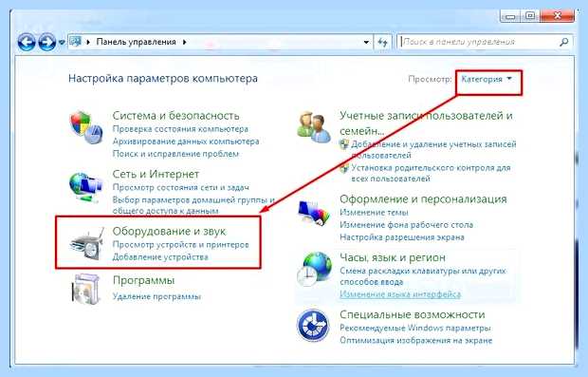Open 'Удаление программы' link

tap(156, 296)
